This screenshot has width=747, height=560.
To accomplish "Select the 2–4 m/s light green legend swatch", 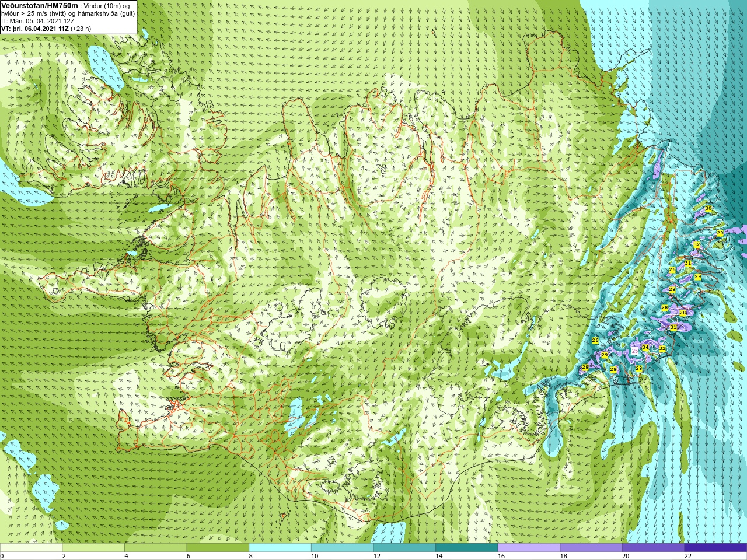I will (x=93, y=548).
